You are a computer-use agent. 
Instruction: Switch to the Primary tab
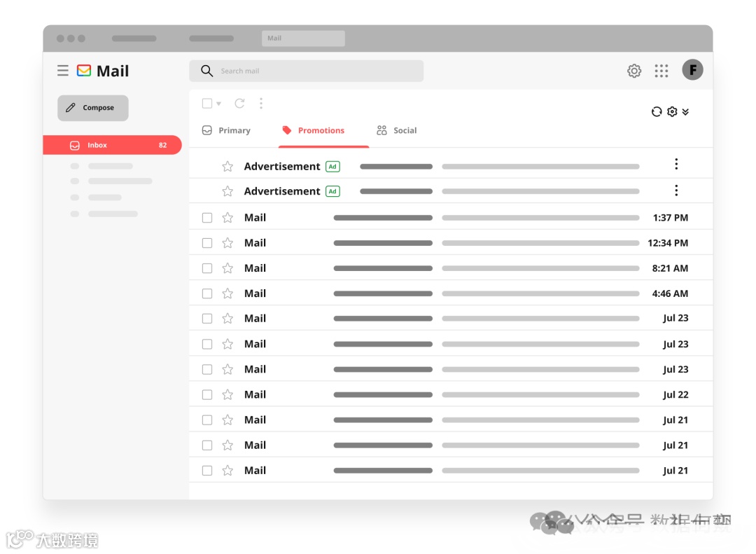[226, 130]
